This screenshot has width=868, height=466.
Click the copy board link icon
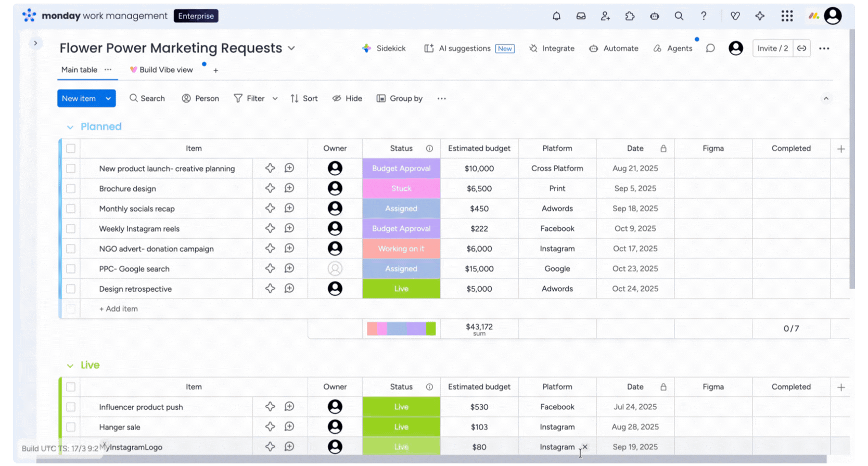(x=802, y=48)
